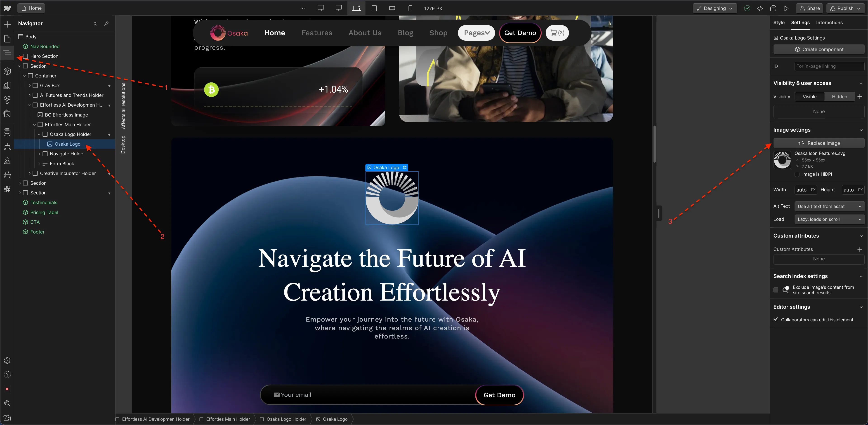868x425 pixels.
Task: Switch to mobile landscape breakpoint
Action: pyautogui.click(x=392, y=8)
